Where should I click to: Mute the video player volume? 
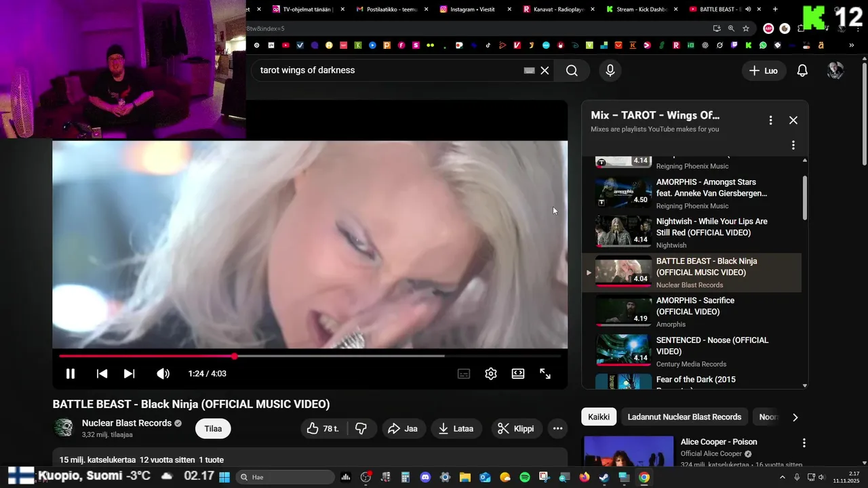click(x=163, y=373)
